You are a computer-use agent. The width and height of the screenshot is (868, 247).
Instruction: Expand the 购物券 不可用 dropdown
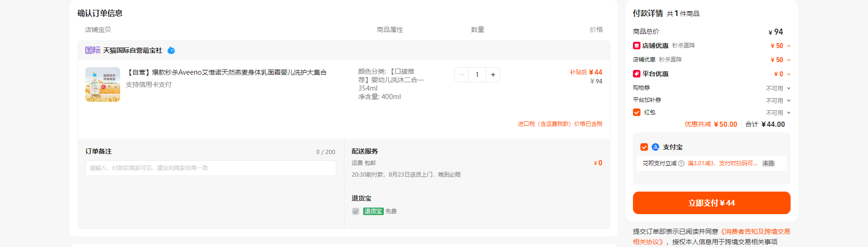[x=778, y=88]
